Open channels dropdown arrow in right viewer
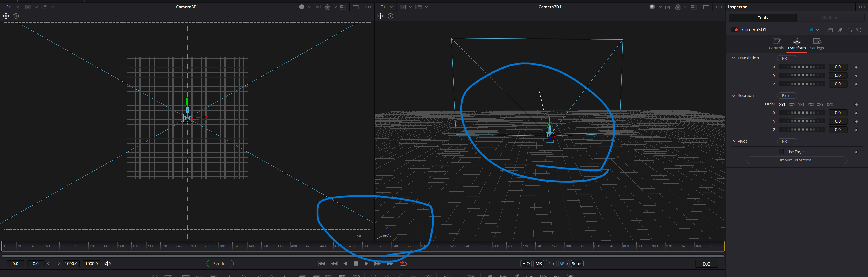Viewport: 868px width, 277px height. pos(686,7)
